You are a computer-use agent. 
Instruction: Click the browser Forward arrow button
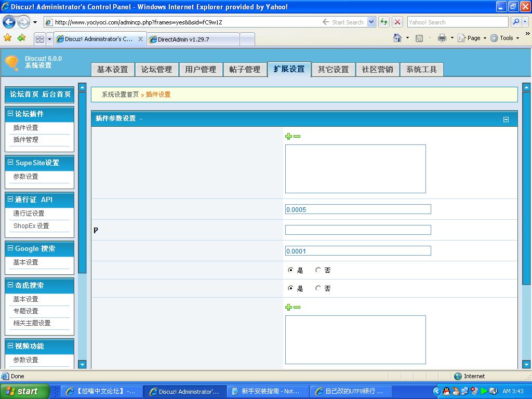23,22
